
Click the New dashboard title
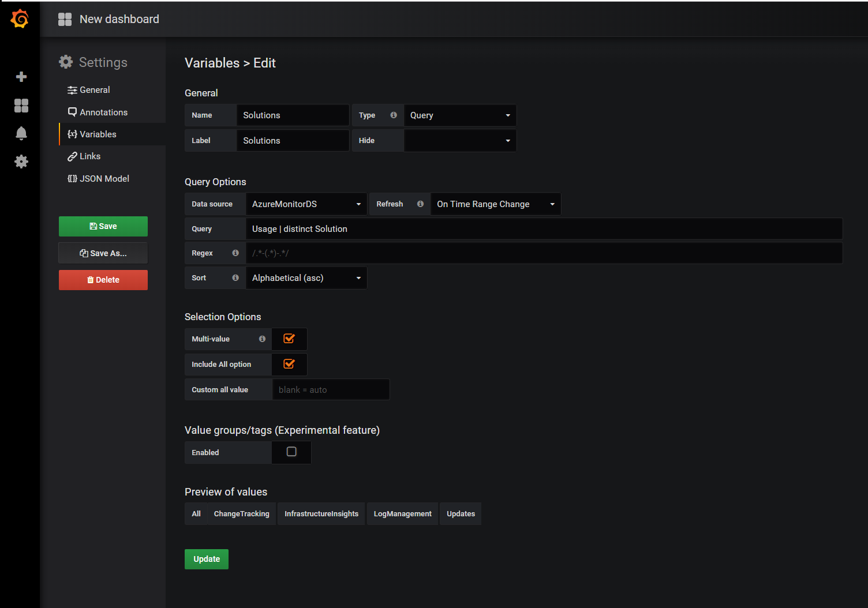[x=119, y=19]
